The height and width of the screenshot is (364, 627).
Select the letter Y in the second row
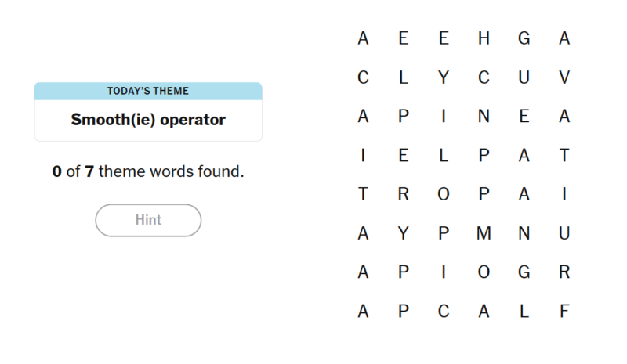click(x=444, y=77)
